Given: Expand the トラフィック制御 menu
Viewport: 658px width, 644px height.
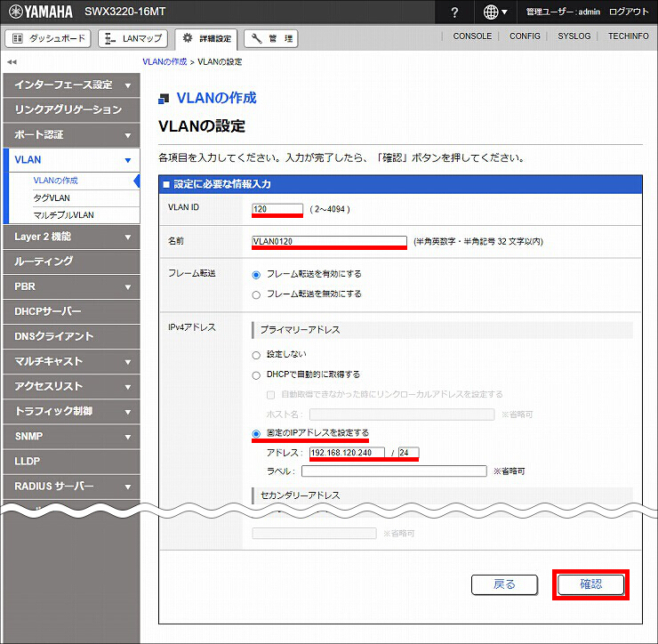Looking at the screenshot, I should click(x=71, y=412).
